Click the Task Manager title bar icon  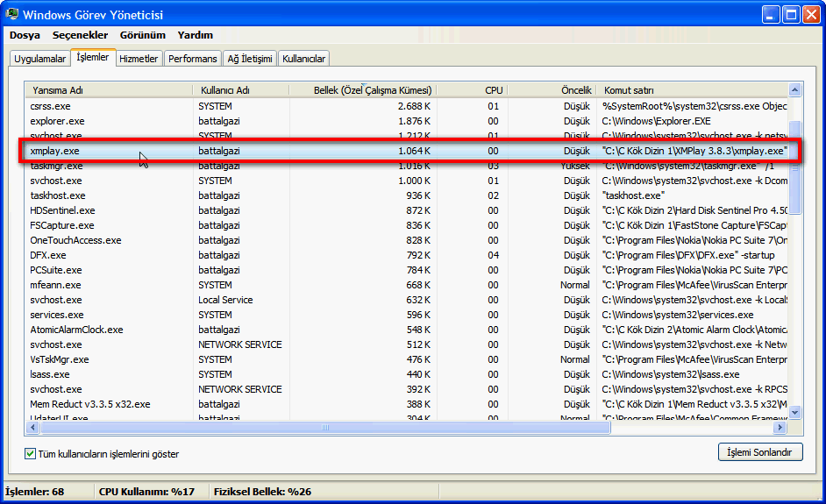click(11, 14)
